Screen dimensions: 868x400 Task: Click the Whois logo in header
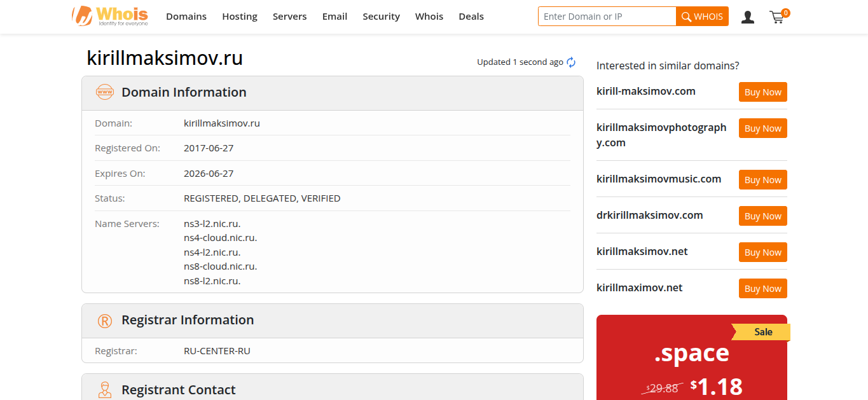point(110,17)
